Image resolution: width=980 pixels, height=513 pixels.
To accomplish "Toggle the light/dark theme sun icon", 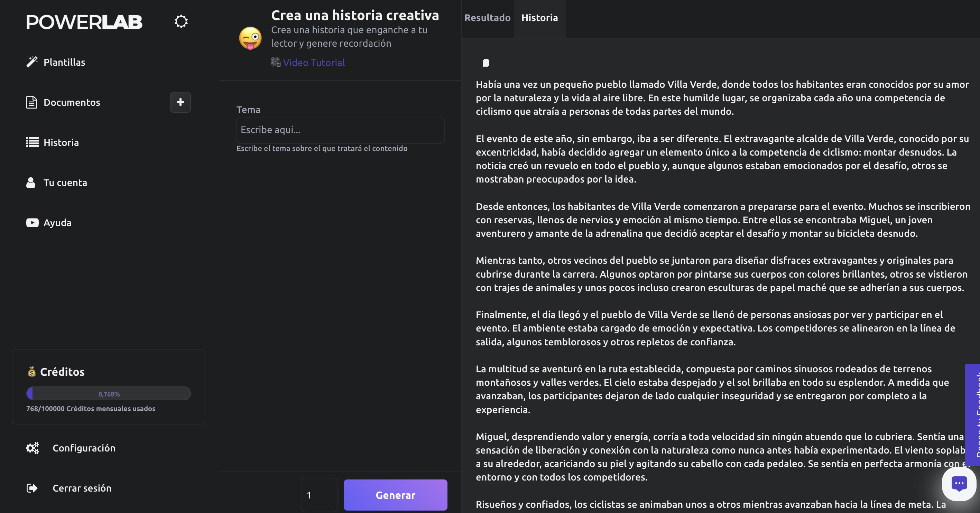I will [x=181, y=21].
